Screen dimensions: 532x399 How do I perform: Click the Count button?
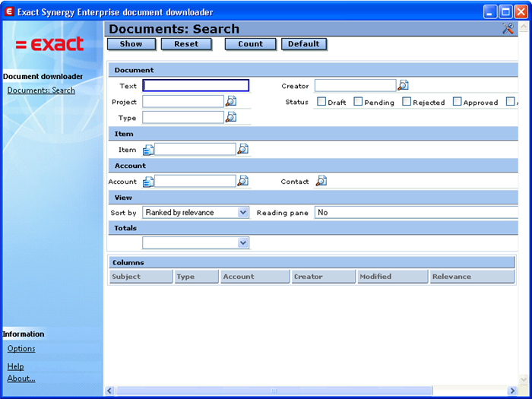click(x=250, y=44)
